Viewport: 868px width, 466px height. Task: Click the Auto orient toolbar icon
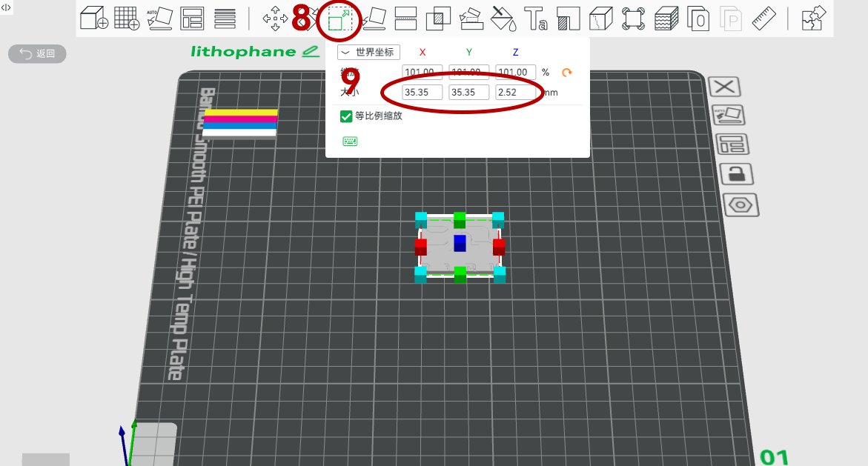click(159, 19)
